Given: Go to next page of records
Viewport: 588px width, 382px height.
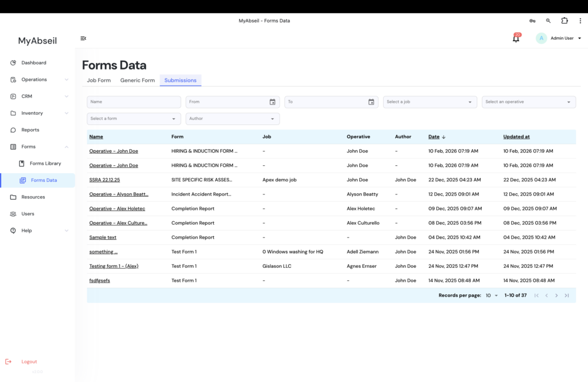Looking at the screenshot, I should pos(556,295).
